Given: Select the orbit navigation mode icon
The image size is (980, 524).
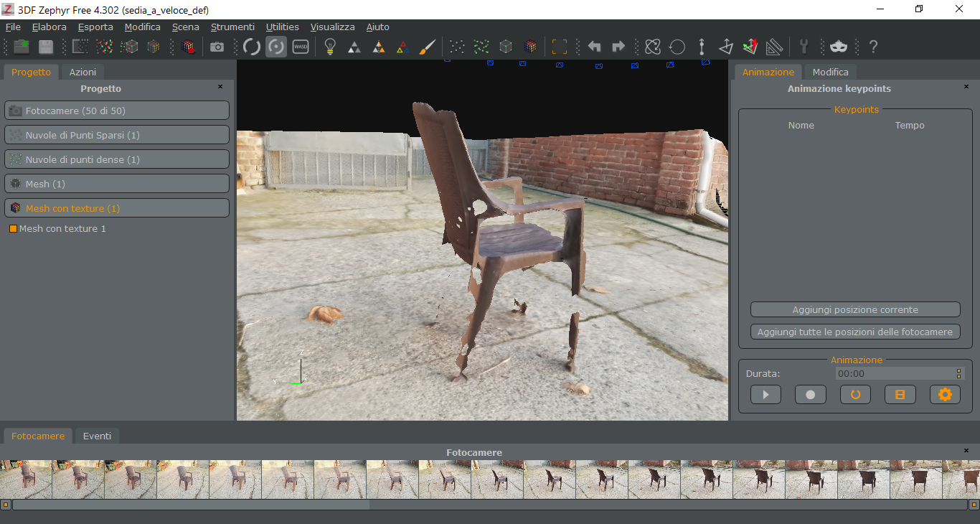Looking at the screenshot, I should point(252,47).
